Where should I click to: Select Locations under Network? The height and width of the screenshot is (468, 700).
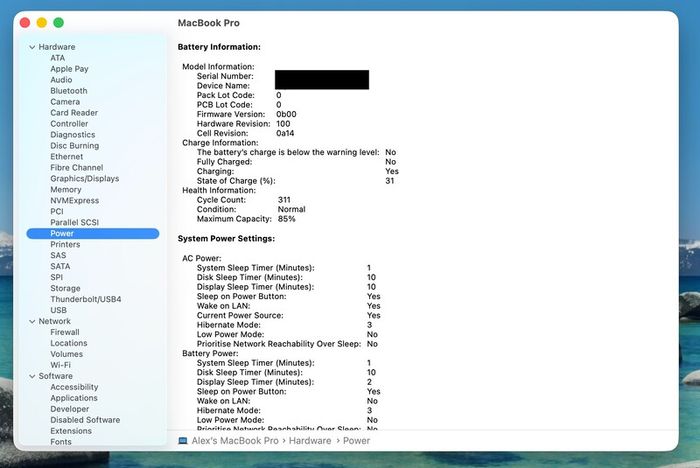tap(68, 343)
